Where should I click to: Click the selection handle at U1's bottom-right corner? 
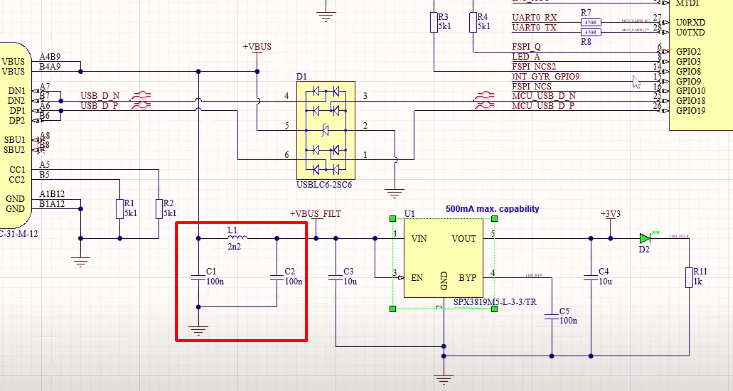pos(495,309)
